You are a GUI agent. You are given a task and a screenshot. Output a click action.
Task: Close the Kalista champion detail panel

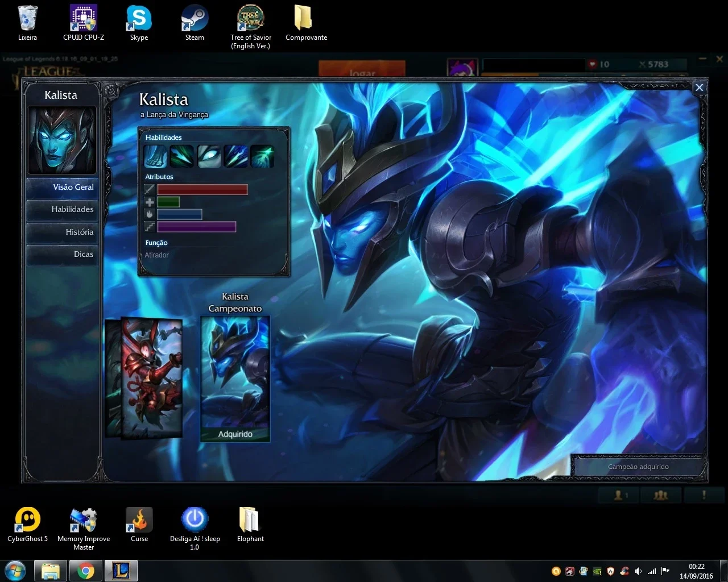click(x=700, y=88)
